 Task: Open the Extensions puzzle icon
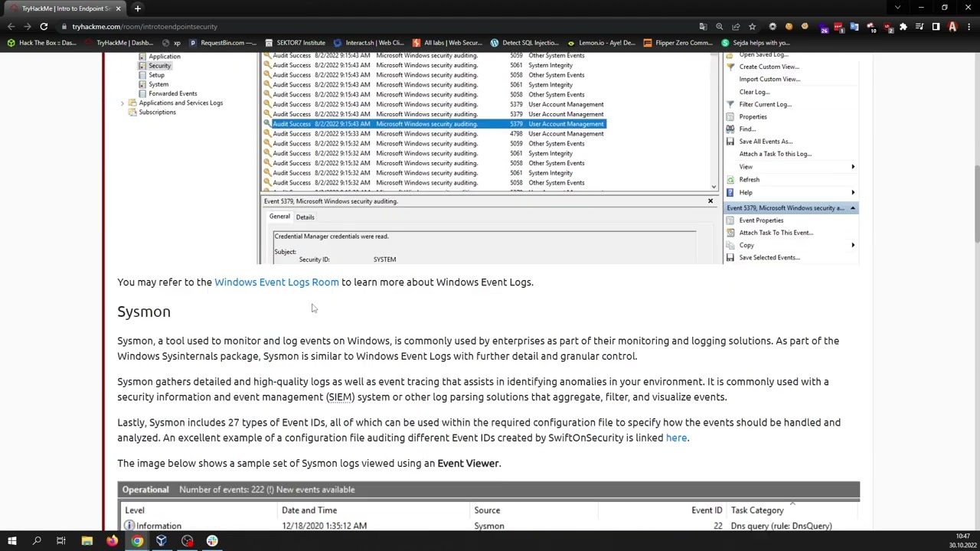(903, 27)
